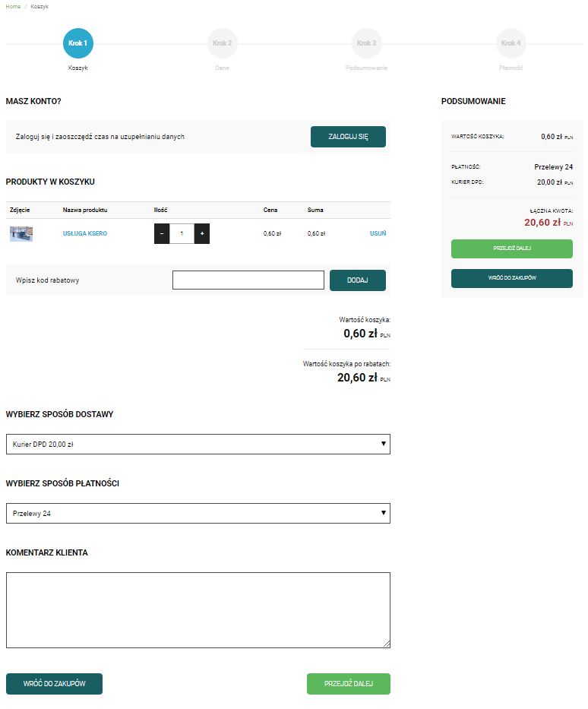This screenshot has width=588, height=709.
Task: Click bottom green PRZEJDŹ DALEJ button
Action: click(x=349, y=684)
